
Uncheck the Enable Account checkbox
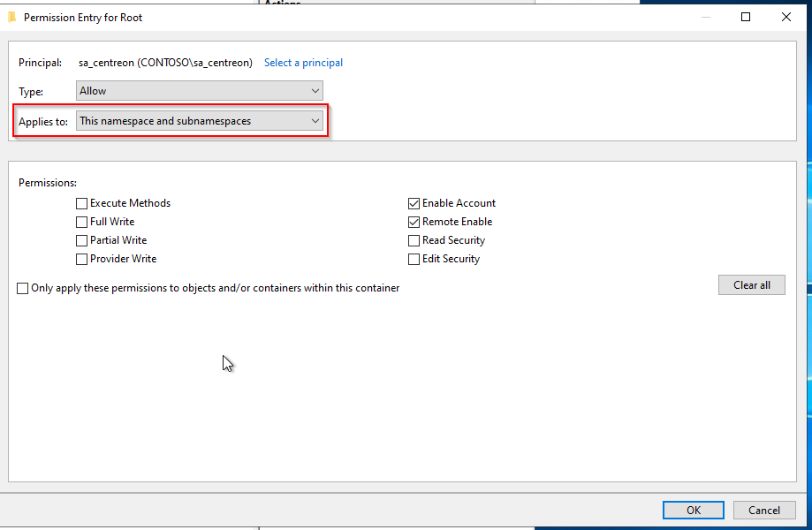[414, 203]
